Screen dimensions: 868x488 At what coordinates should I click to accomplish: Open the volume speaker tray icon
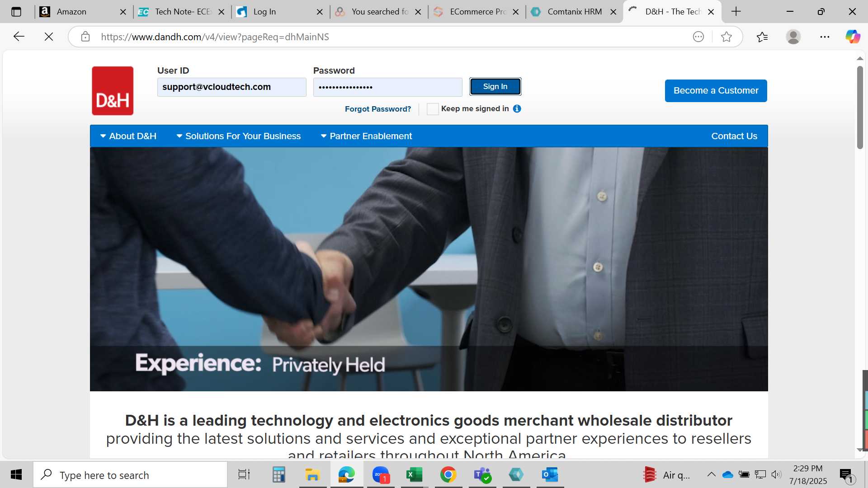(776, 474)
